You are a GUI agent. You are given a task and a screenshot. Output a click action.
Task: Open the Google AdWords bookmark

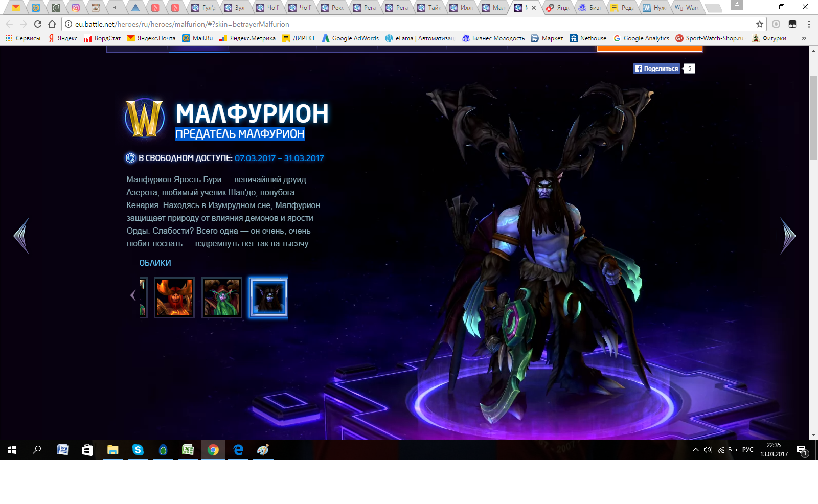click(350, 38)
